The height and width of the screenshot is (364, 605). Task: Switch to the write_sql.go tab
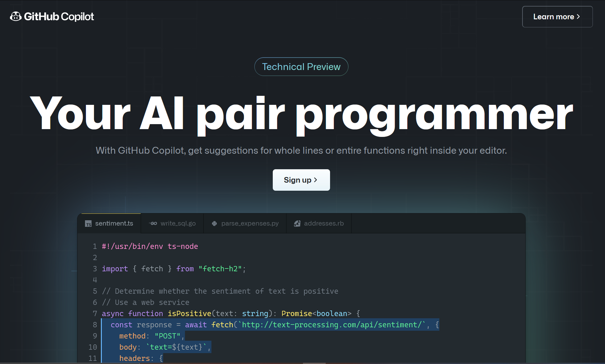[172, 223]
